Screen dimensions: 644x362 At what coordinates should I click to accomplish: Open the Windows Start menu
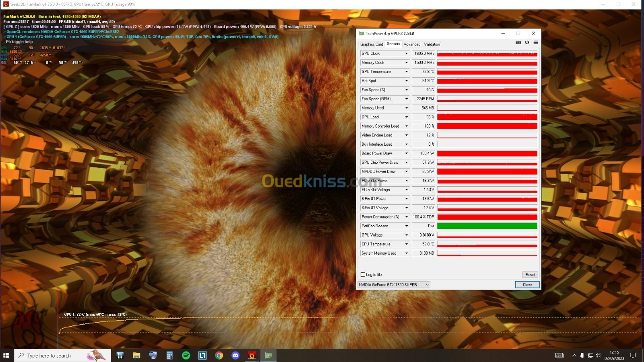(6, 355)
